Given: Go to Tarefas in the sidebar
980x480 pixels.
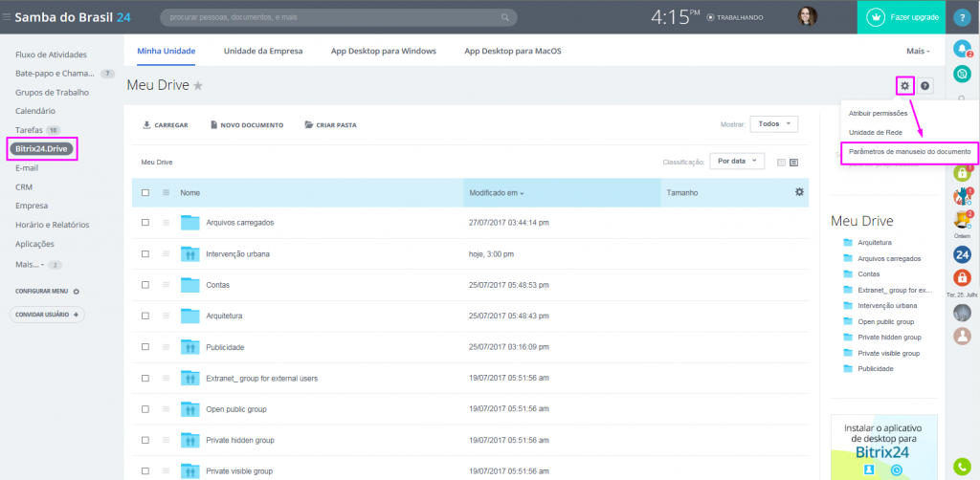Looking at the screenshot, I should pyautogui.click(x=29, y=130).
